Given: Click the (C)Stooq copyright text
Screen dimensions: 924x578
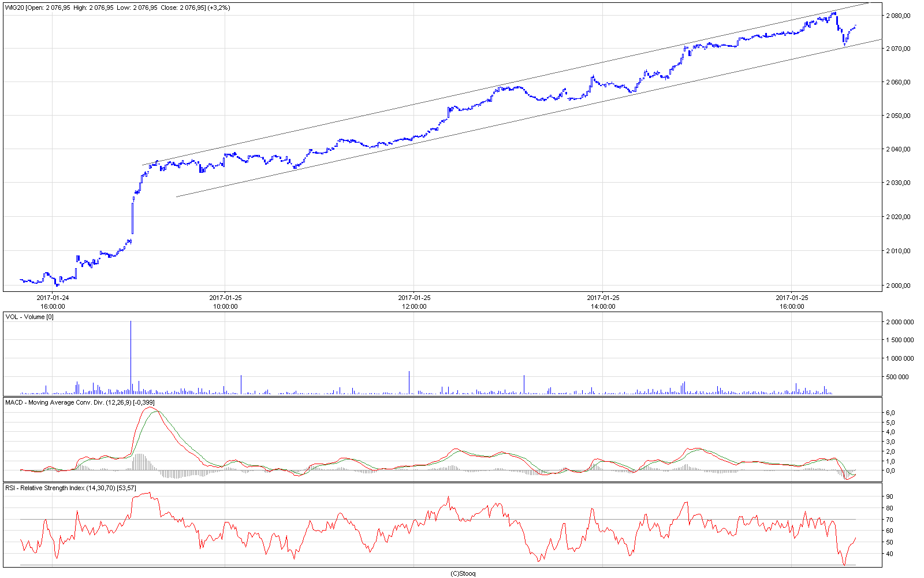Looking at the screenshot, I should (x=463, y=573).
